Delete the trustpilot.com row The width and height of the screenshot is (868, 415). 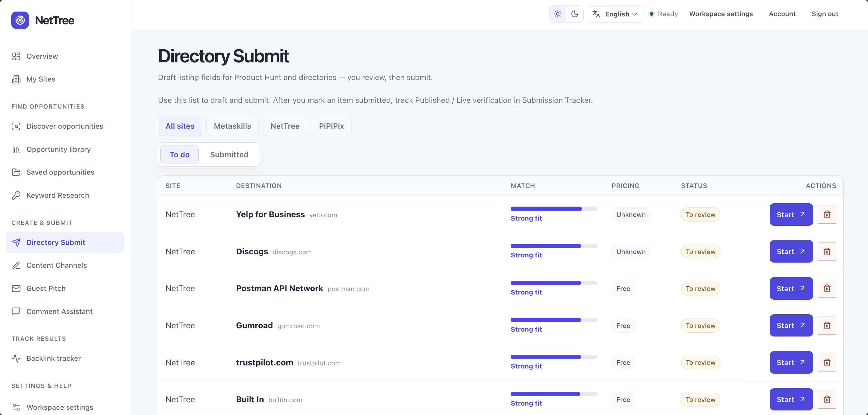(x=827, y=363)
